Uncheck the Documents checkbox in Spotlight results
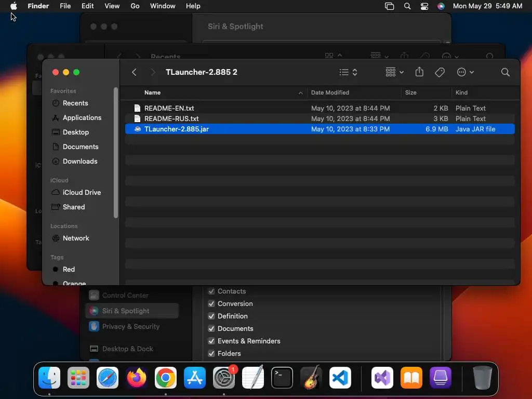This screenshot has height=399, width=532. point(211,329)
